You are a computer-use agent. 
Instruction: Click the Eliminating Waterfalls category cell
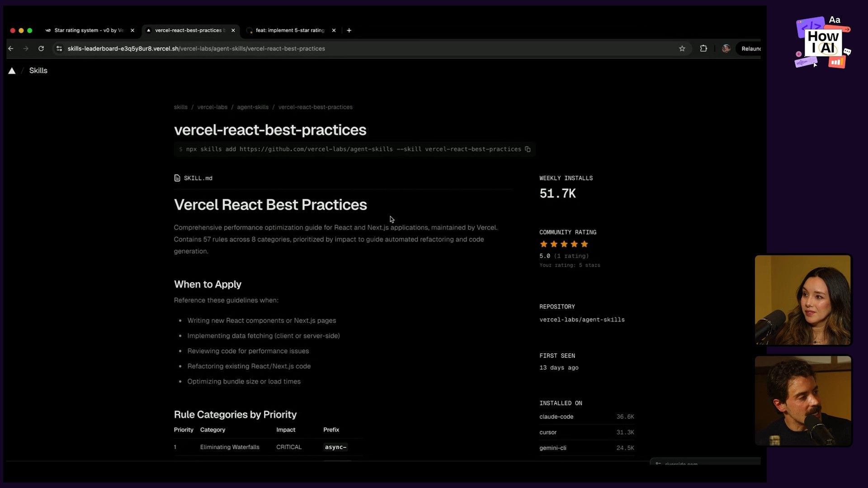pos(230,447)
